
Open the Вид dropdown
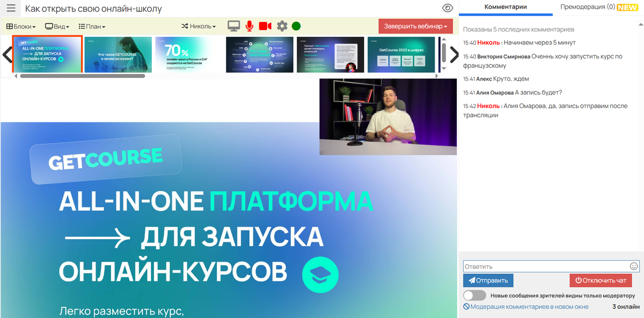click(57, 26)
